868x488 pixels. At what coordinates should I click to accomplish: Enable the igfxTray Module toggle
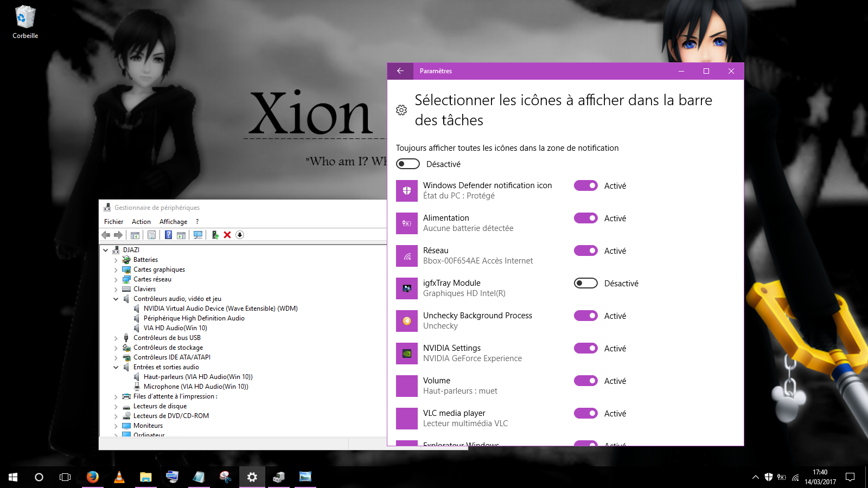(x=586, y=283)
